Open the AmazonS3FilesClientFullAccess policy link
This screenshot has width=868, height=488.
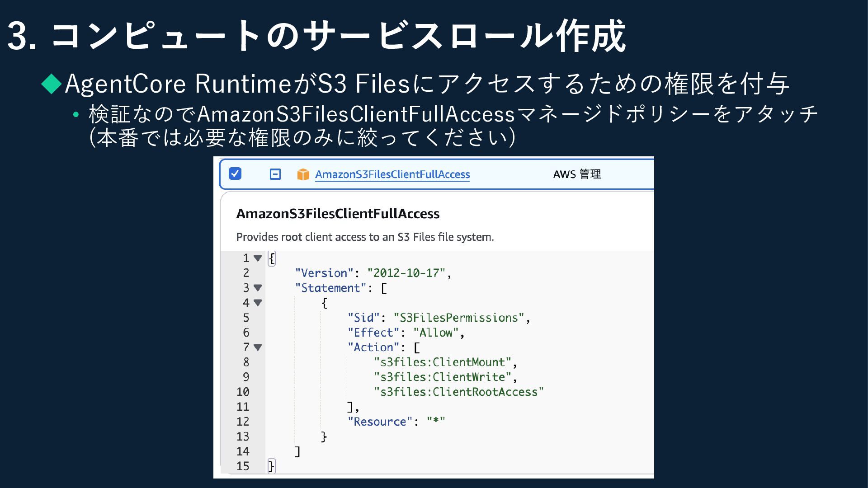tap(392, 174)
